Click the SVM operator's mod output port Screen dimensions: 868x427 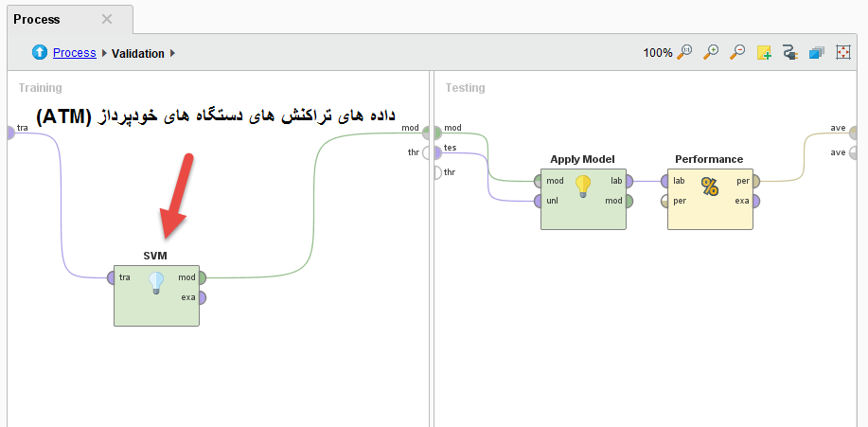click(202, 277)
